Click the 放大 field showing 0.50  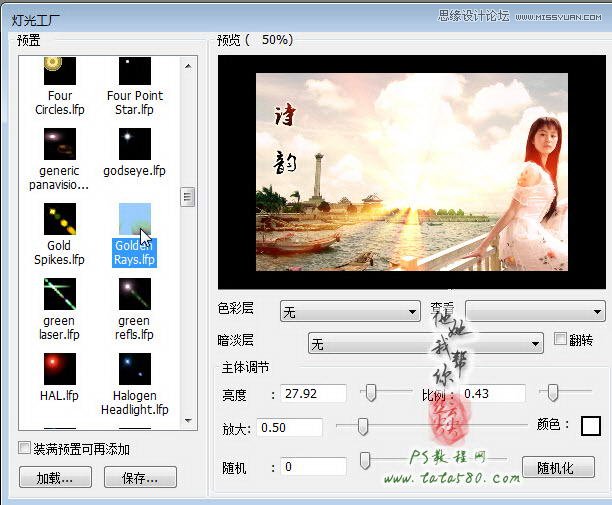[x=290, y=427]
